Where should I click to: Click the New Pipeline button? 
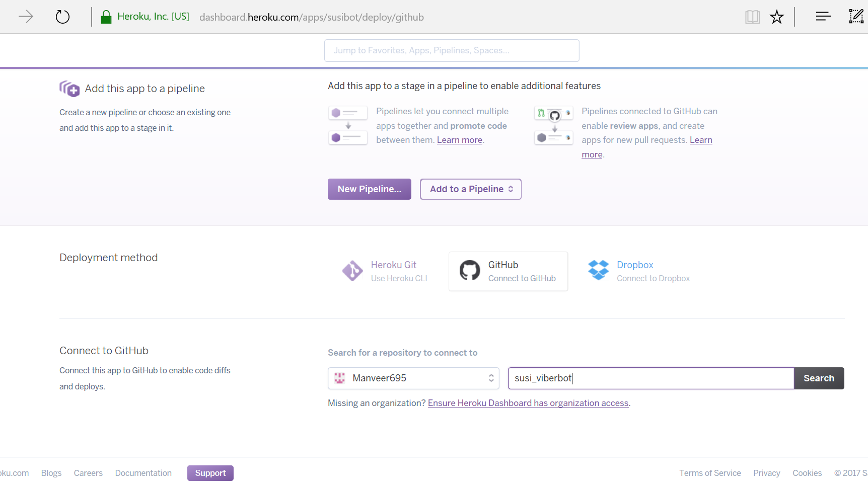pyautogui.click(x=370, y=189)
